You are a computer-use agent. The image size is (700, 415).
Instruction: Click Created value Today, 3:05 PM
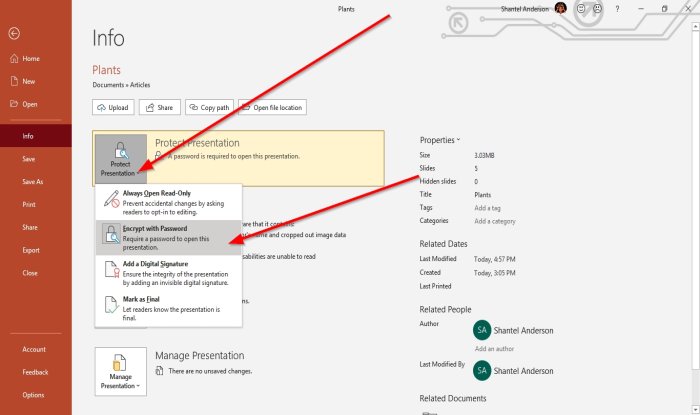click(x=495, y=273)
